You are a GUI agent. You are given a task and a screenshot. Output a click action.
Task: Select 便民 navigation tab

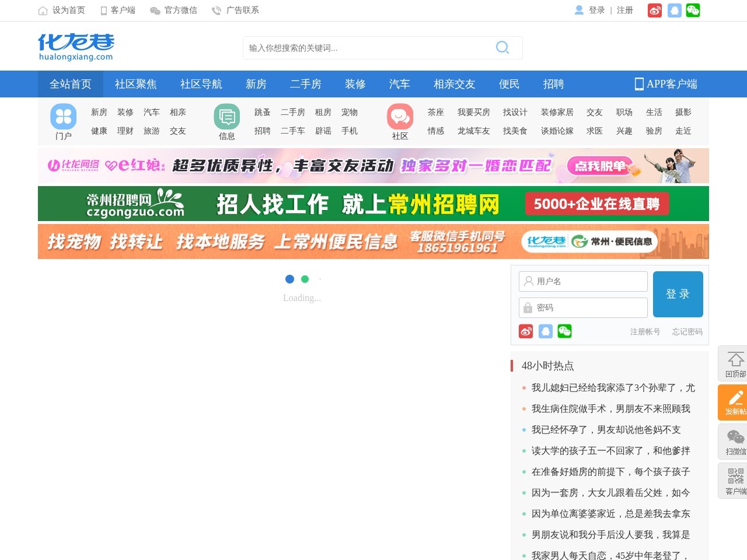tap(509, 84)
